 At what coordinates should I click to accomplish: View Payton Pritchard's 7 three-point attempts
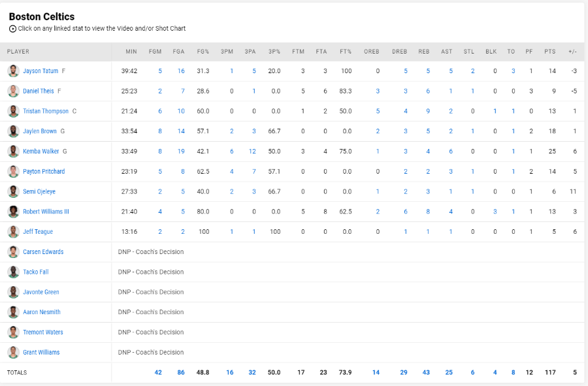(254, 172)
